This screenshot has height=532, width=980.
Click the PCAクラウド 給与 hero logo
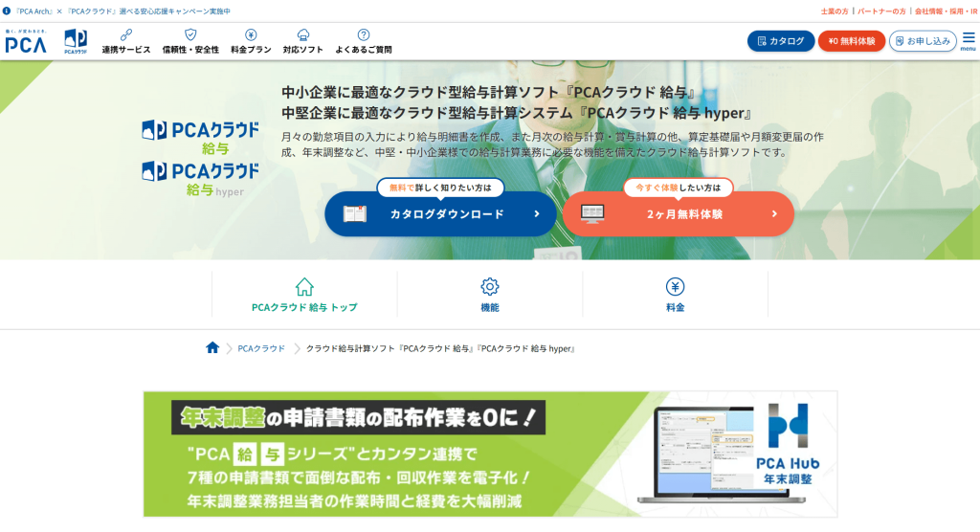pos(200,138)
